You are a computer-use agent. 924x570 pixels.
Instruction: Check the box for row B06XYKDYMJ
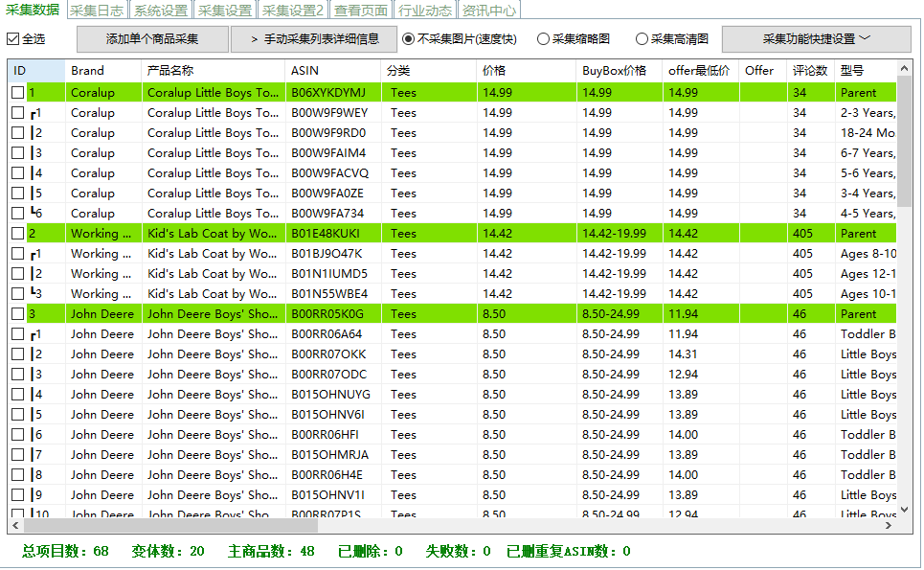(x=17, y=93)
